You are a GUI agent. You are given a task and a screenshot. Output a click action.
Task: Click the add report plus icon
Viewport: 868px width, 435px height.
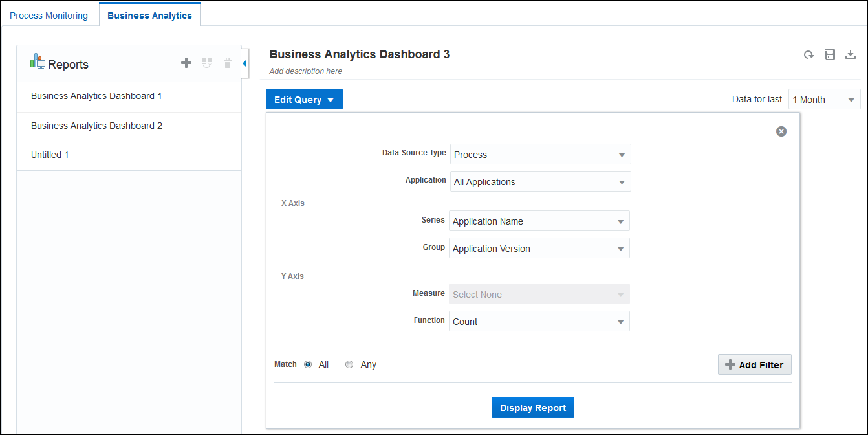[186, 63]
